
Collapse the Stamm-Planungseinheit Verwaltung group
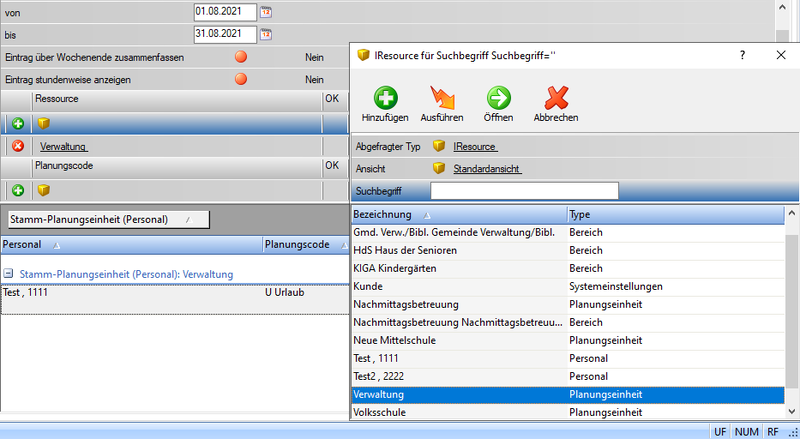pyautogui.click(x=8, y=274)
